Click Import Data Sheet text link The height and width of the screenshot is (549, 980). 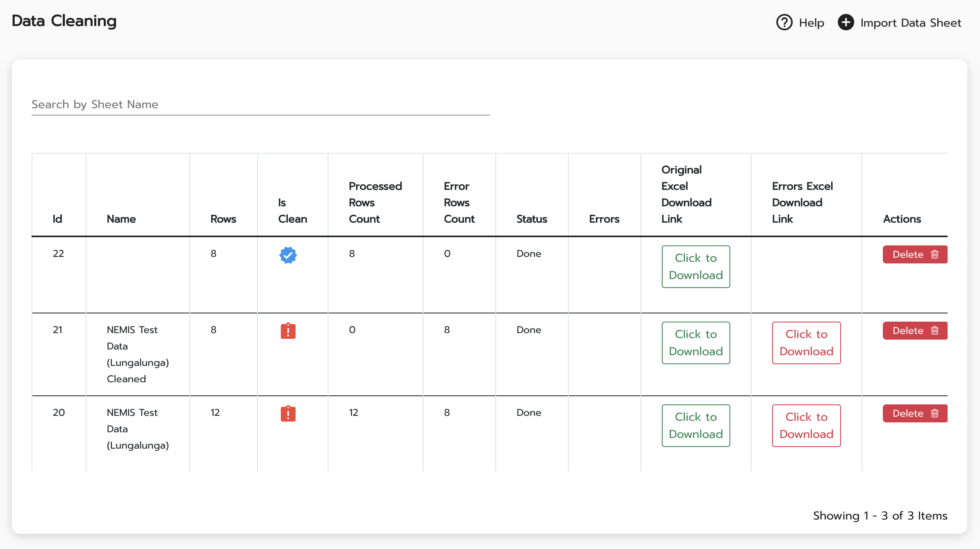[x=910, y=23]
